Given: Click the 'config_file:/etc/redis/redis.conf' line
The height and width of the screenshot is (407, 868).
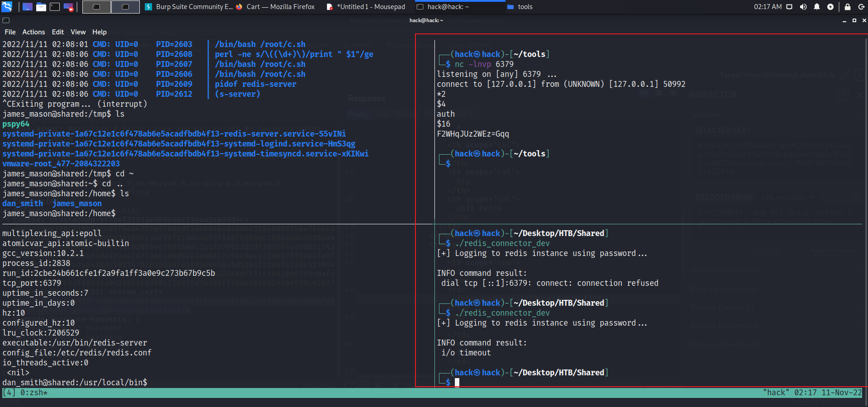Looking at the screenshot, I should point(77,353).
